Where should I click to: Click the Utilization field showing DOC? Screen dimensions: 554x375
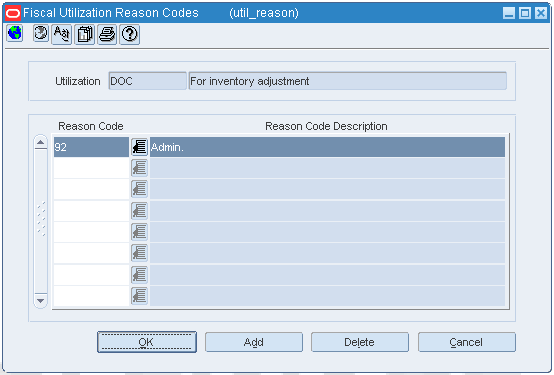[147, 81]
